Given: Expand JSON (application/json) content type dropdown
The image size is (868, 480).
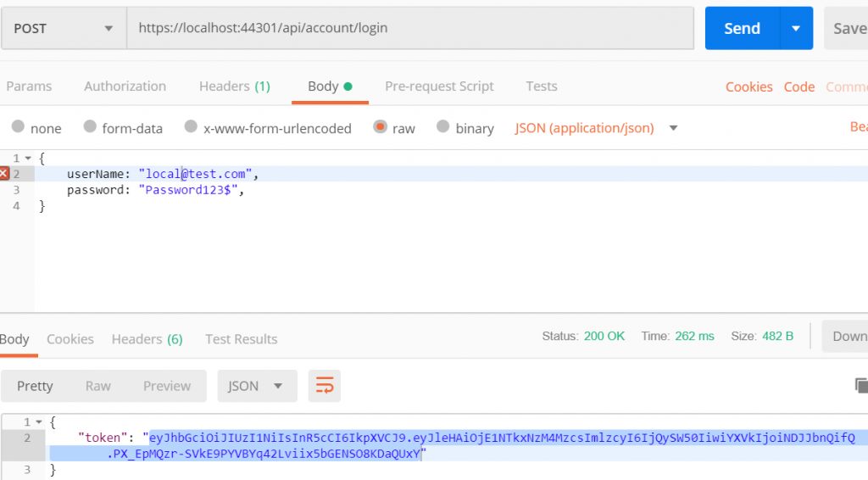Looking at the screenshot, I should click(674, 128).
